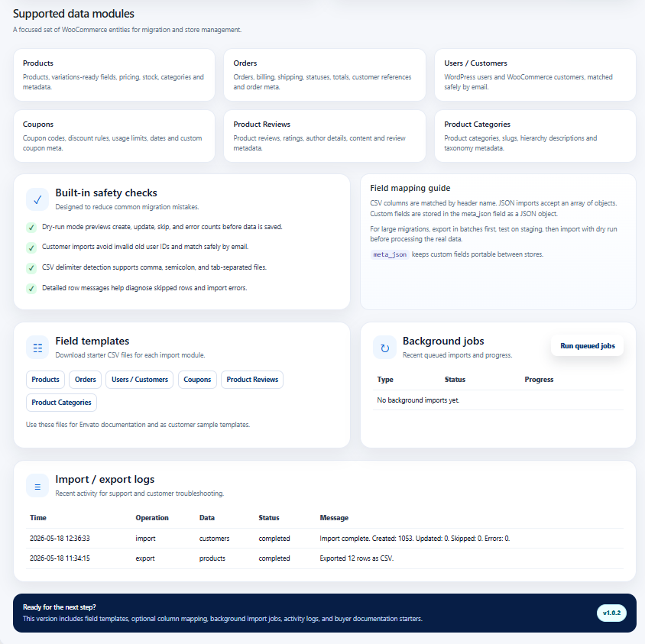Viewport: 645px width, 644px height.
Task: Download the Product Categories template
Action: (61, 403)
